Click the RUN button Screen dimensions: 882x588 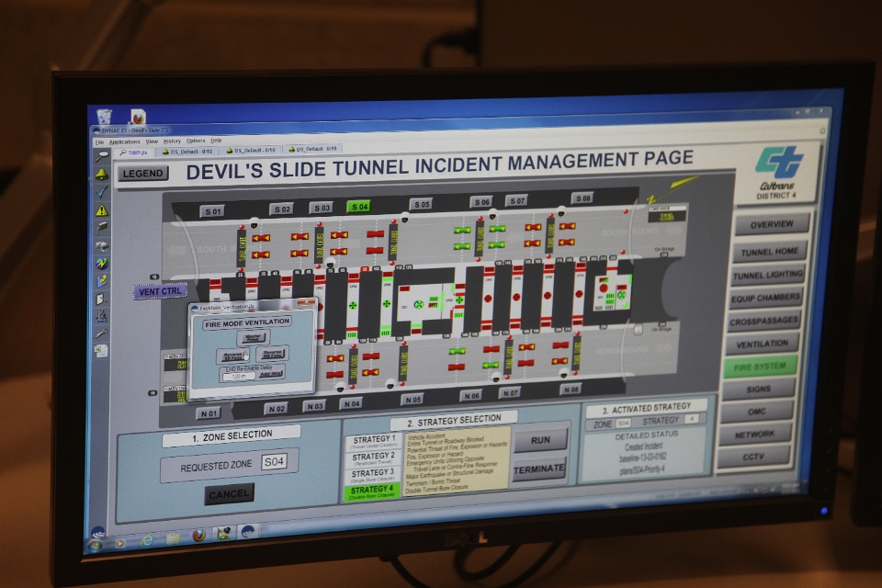(540, 440)
